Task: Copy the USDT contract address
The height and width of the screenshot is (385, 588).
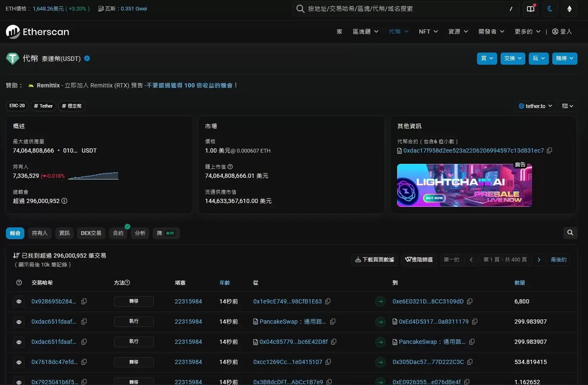Action: click(549, 150)
